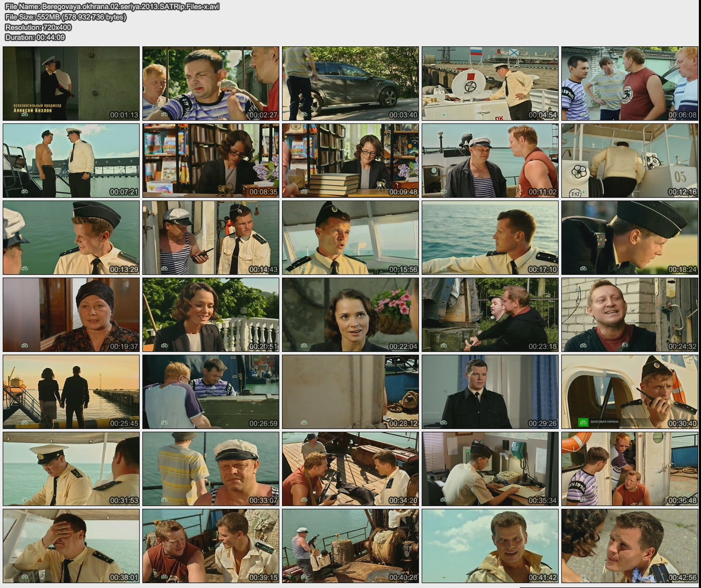
Task: Open the frame at 00:19:37
Action: pyautogui.click(x=71, y=315)
